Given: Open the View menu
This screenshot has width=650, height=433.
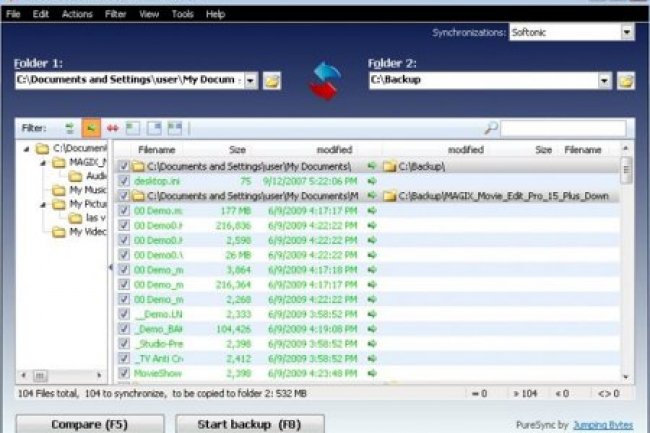Looking at the screenshot, I should coord(149,14).
